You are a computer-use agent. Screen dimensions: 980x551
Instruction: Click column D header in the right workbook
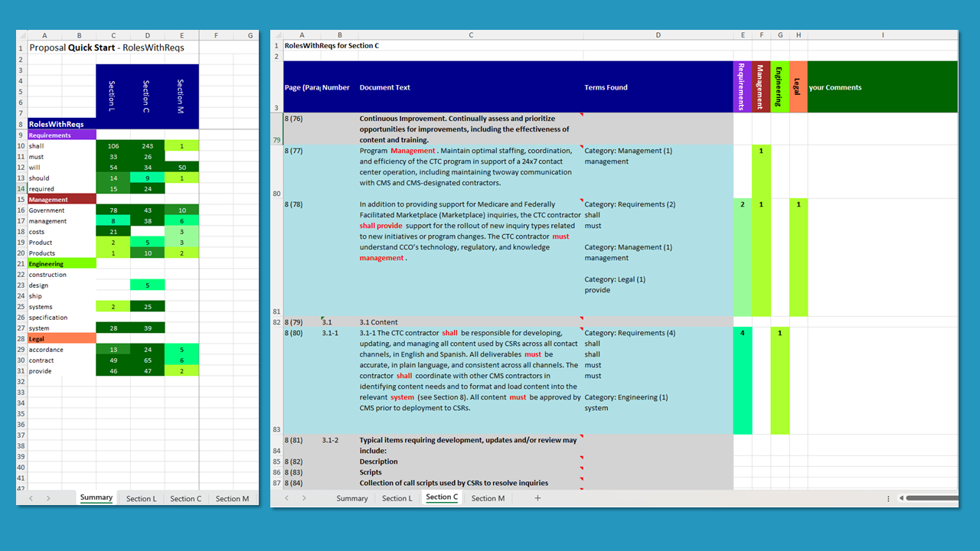click(x=658, y=34)
